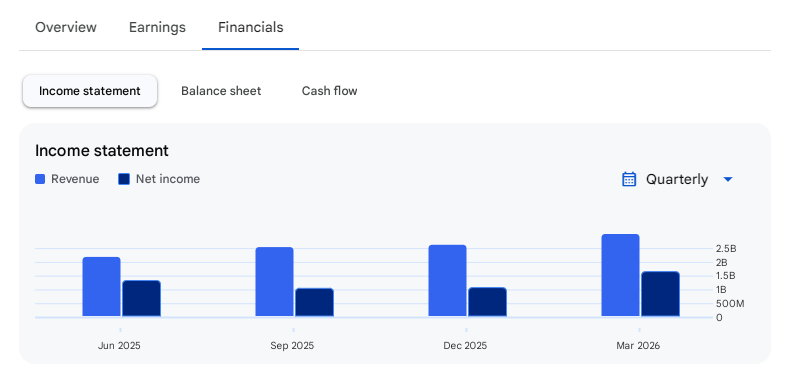Viewport: 790px width, 387px height.
Task: Select the Income statement button
Action: [x=90, y=91]
